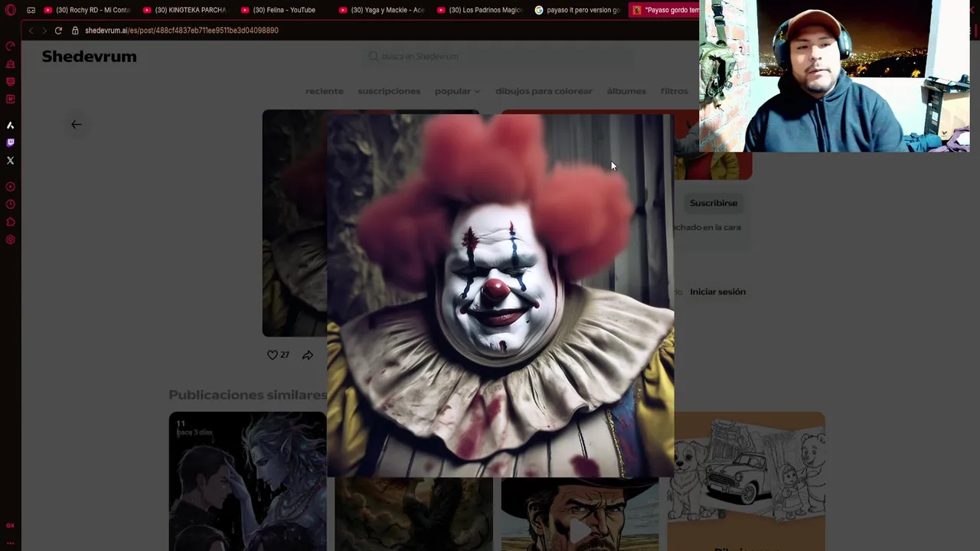The image size is (980, 551).
Task: Open Twitch in the sidebar
Action: pyautogui.click(x=10, y=142)
